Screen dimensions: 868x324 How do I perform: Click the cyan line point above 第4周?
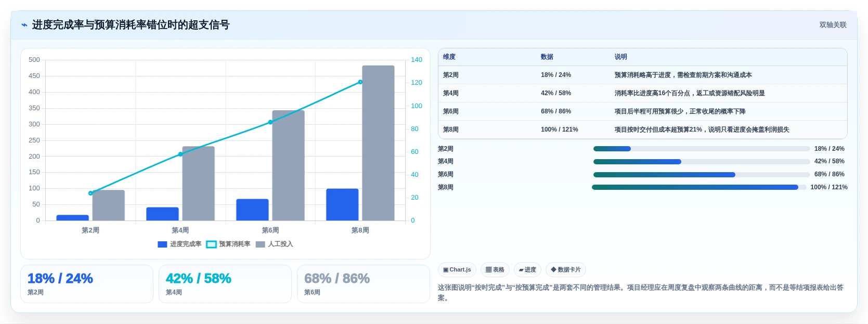point(180,154)
